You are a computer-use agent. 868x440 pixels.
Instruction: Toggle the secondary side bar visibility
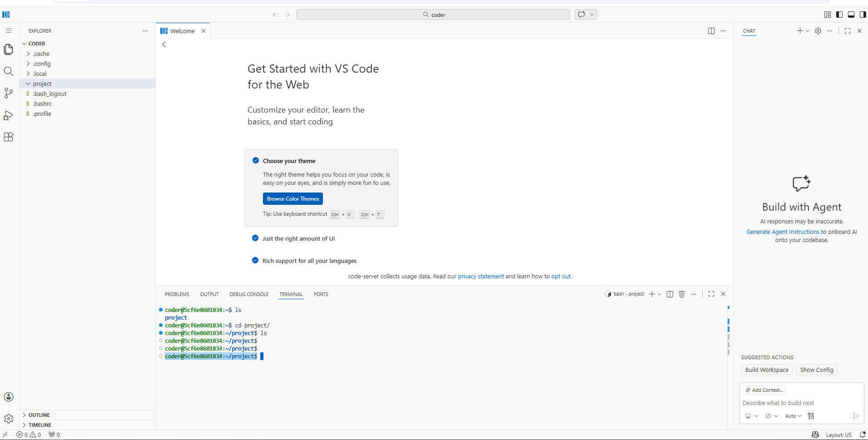[863, 15]
